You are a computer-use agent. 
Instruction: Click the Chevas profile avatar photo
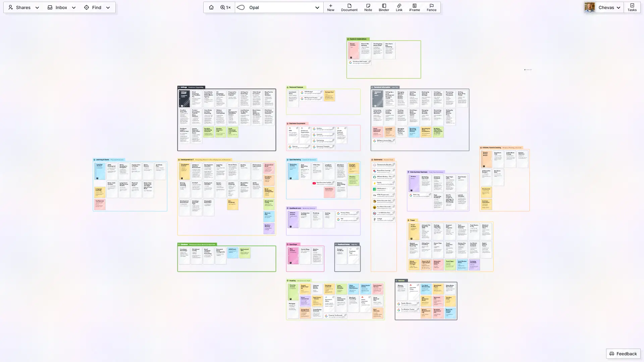(589, 7)
